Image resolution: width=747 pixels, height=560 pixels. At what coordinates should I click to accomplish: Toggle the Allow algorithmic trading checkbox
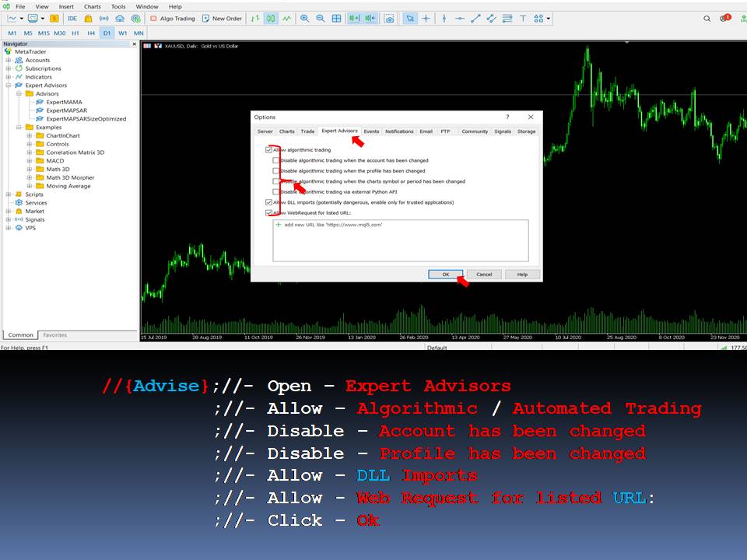point(268,150)
